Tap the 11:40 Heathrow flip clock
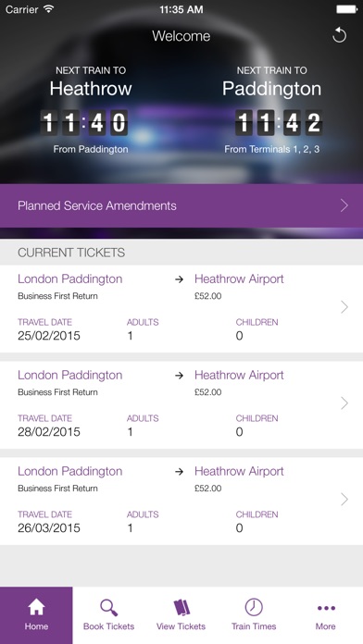 point(84,123)
